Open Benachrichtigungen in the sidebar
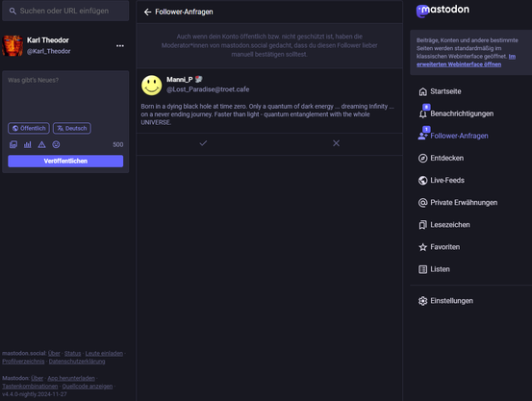 [456, 113]
